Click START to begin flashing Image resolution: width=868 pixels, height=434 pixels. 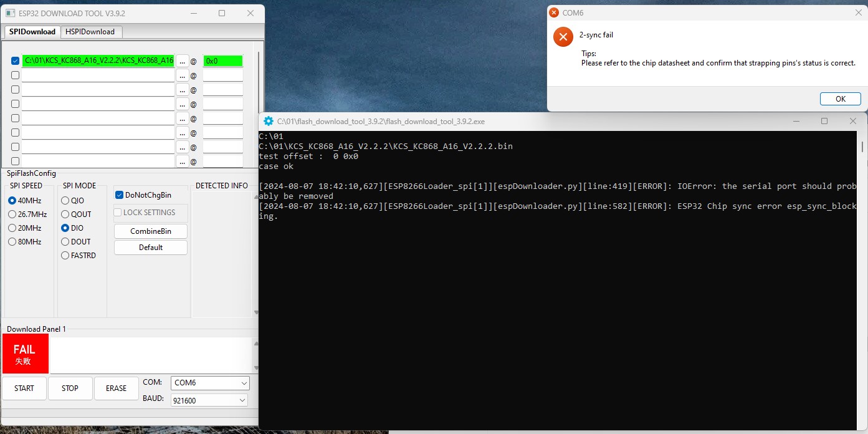(24, 388)
